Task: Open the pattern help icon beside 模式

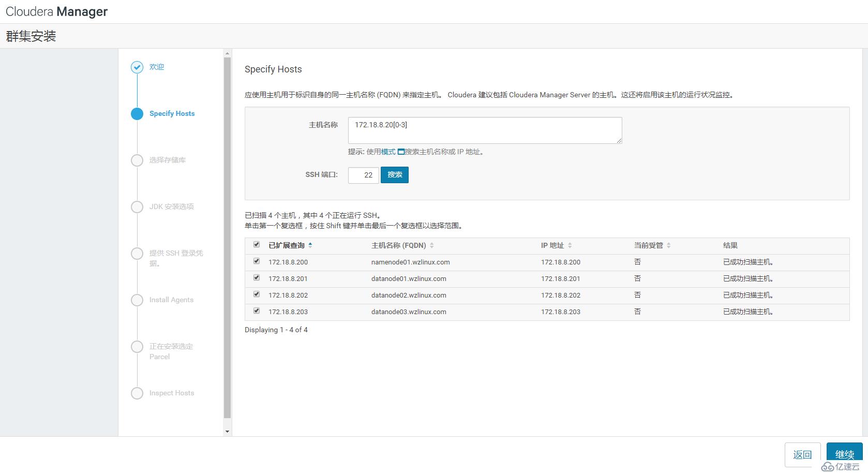Action: [x=401, y=152]
